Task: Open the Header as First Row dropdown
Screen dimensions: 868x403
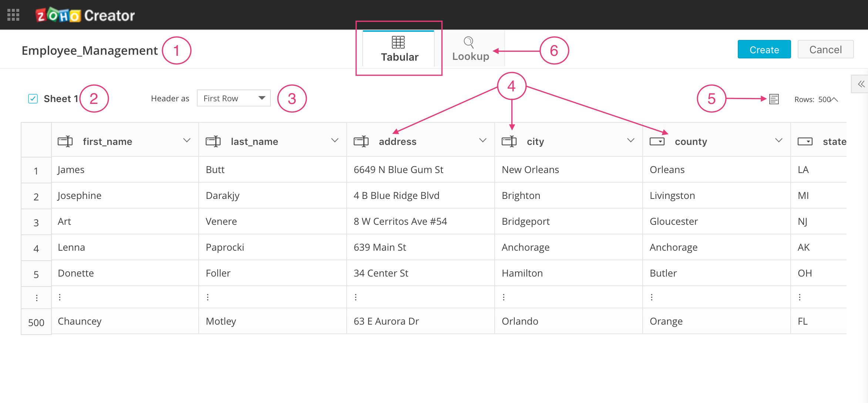Action: click(233, 98)
